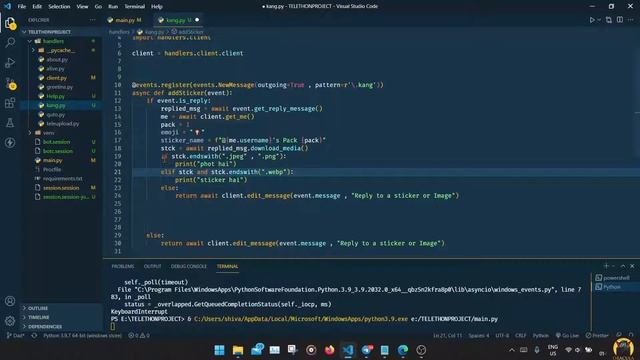Image resolution: width=640 pixels, height=360 pixels.
Task: Open the Edit menu
Action: pos(37,7)
